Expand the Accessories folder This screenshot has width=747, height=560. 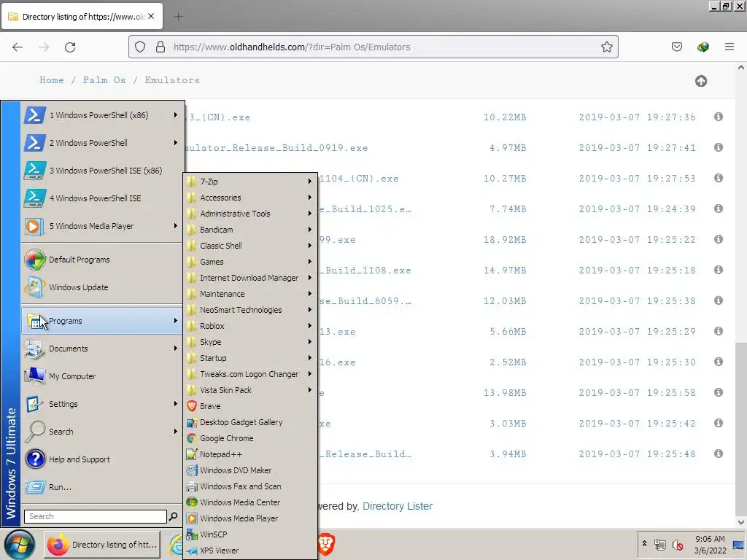(x=250, y=198)
